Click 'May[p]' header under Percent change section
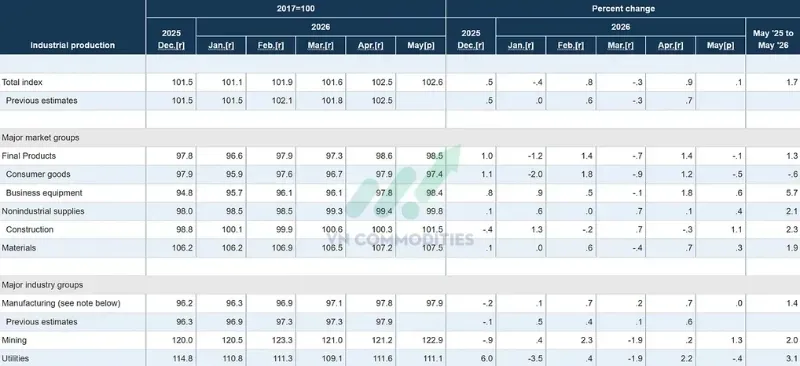This screenshot has width=800, height=366. (x=720, y=45)
